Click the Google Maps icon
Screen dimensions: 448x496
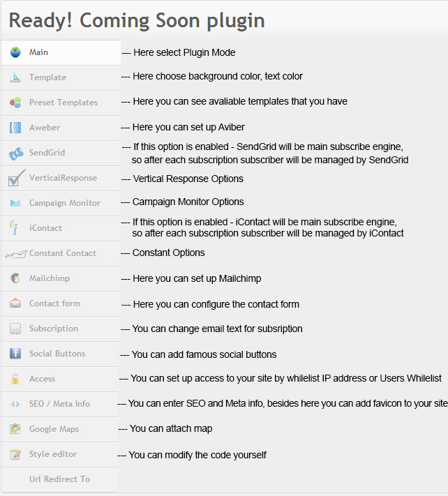tap(15, 428)
